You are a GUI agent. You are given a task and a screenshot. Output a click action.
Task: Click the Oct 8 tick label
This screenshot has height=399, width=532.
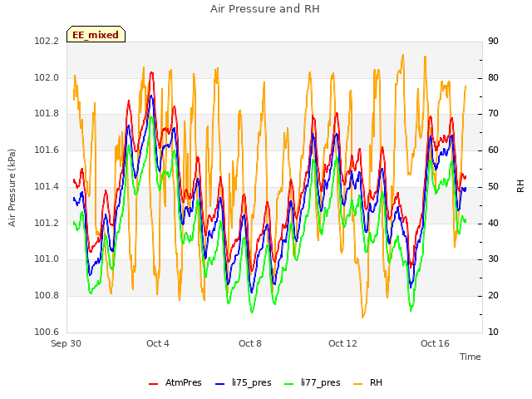[x=250, y=343]
